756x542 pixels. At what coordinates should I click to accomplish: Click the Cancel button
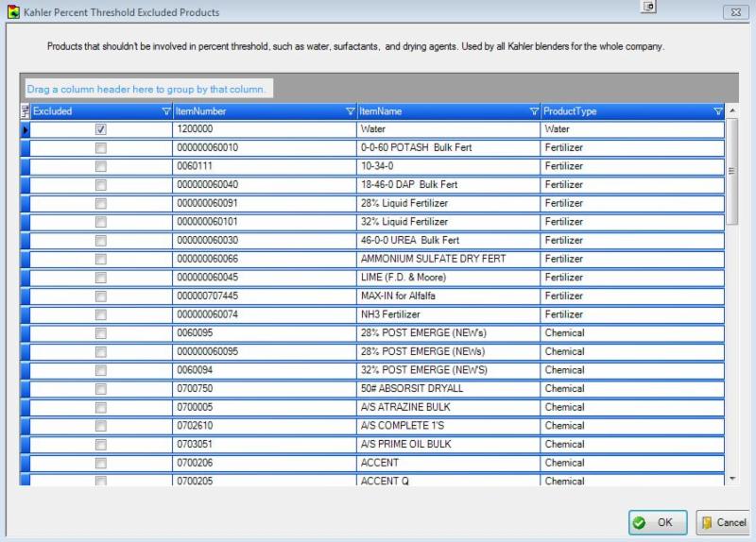click(723, 522)
